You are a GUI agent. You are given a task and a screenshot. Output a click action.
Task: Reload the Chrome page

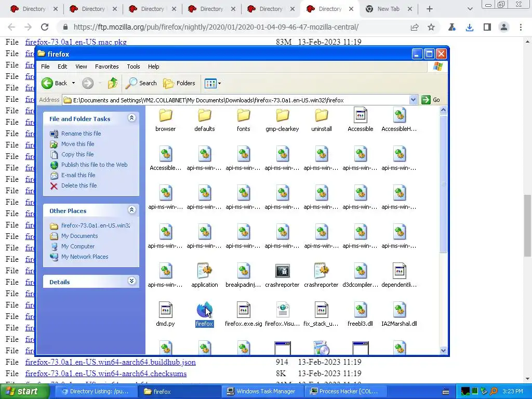pyautogui.click(x=45, y=27)
